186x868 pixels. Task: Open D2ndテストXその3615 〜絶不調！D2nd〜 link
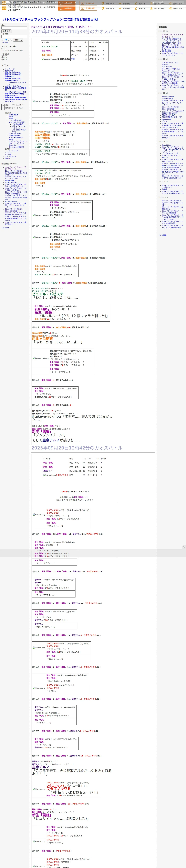[173, 160]
